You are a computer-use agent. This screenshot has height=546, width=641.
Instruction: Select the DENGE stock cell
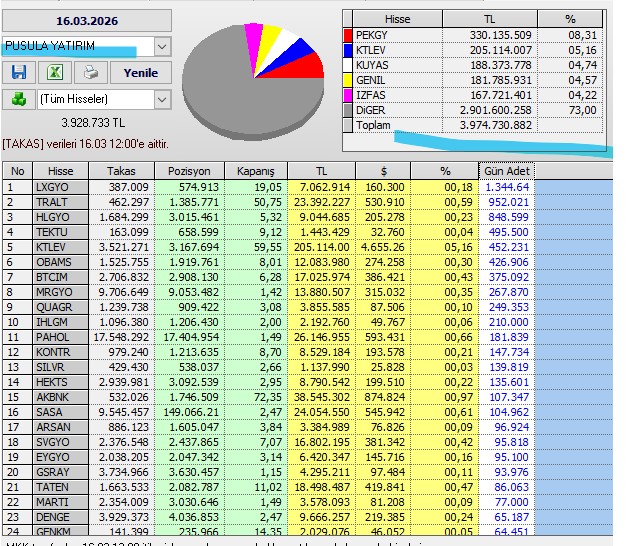61,517
